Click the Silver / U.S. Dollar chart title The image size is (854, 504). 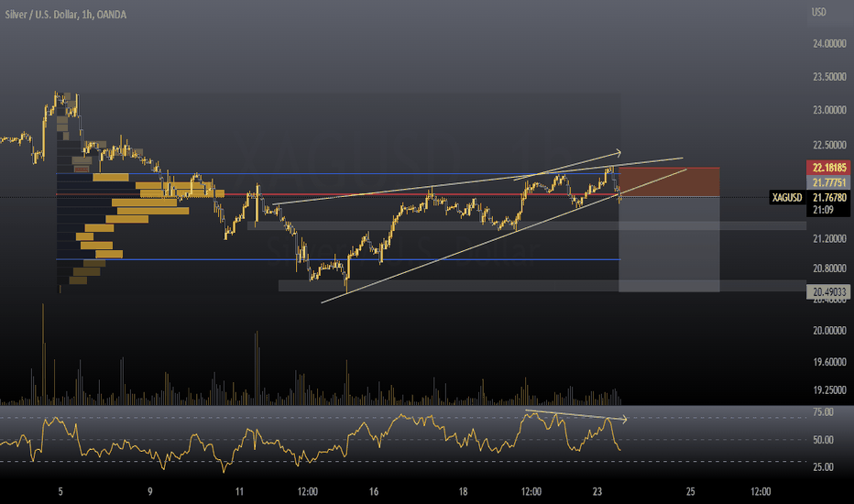pos(65,15)
